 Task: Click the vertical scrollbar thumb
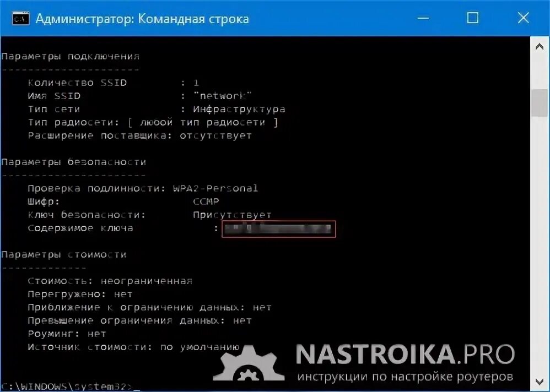540,103
